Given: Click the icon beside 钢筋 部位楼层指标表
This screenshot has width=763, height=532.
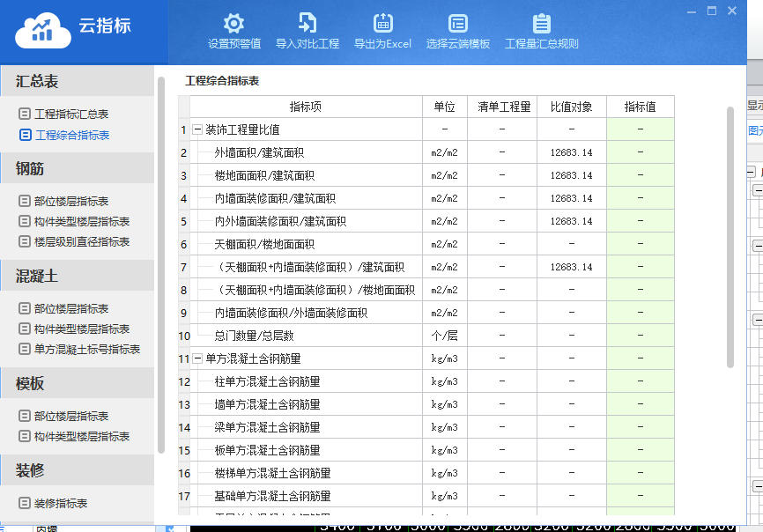Looking at the screenshot, I should point(25,201).
